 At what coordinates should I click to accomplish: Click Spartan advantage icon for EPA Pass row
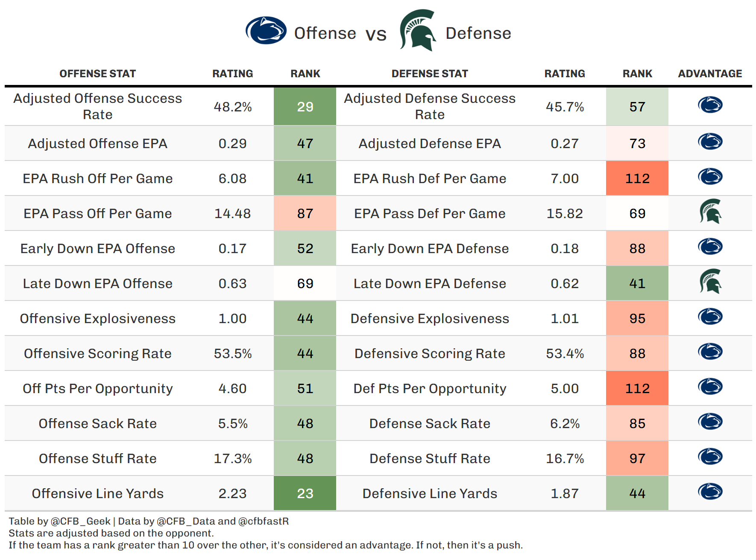[x=710, y=212]
